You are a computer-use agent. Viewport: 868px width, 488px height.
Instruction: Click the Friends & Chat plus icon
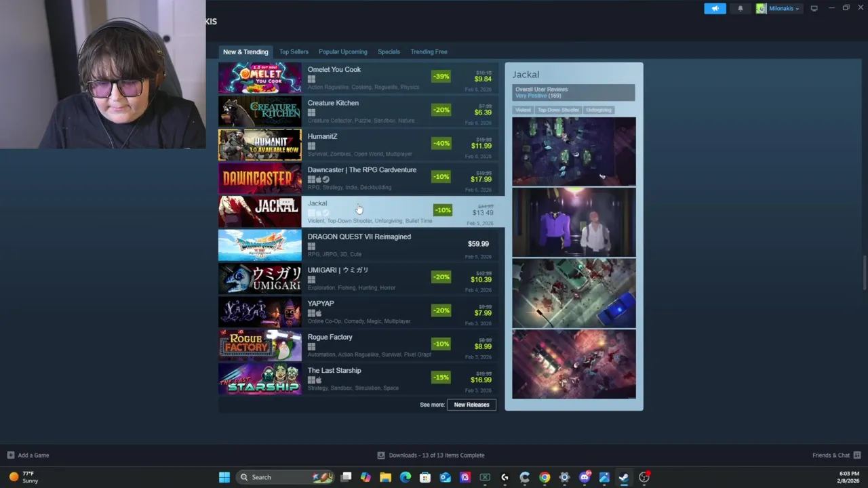[857, 455]
